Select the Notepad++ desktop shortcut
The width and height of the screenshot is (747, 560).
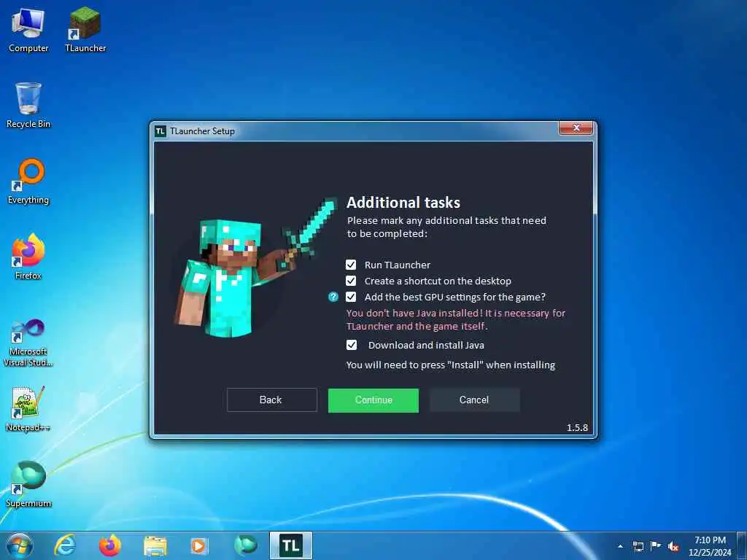(28, 408)
